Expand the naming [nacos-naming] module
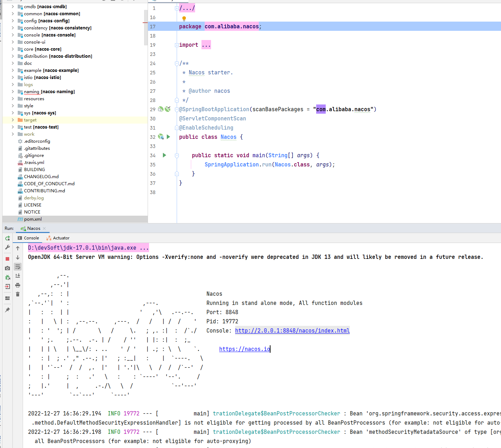 (x=13, y=92)
